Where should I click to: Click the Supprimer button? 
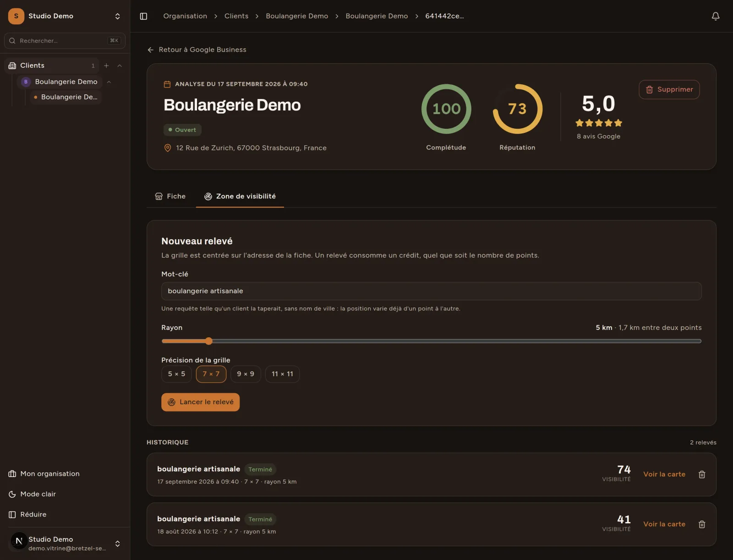(669, 89)
